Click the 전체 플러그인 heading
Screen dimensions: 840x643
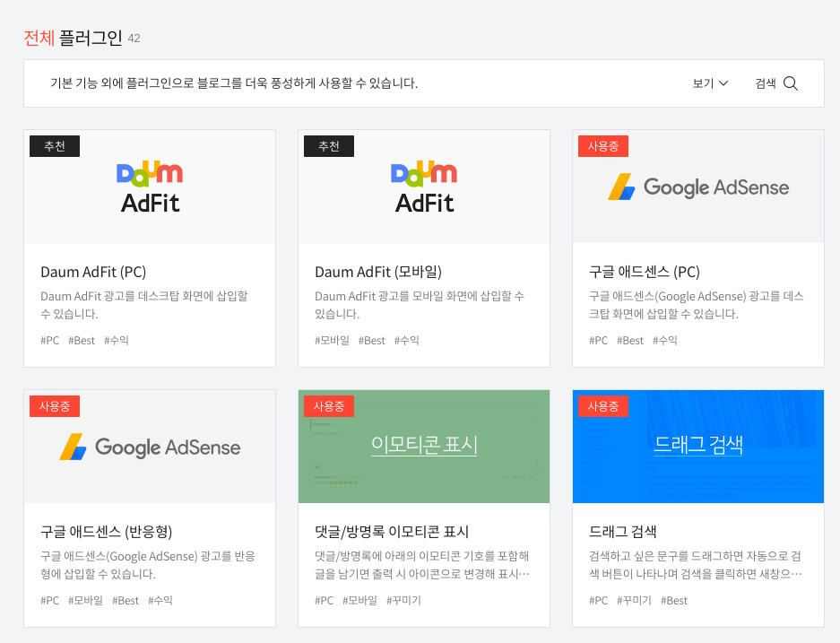point(74,38)
